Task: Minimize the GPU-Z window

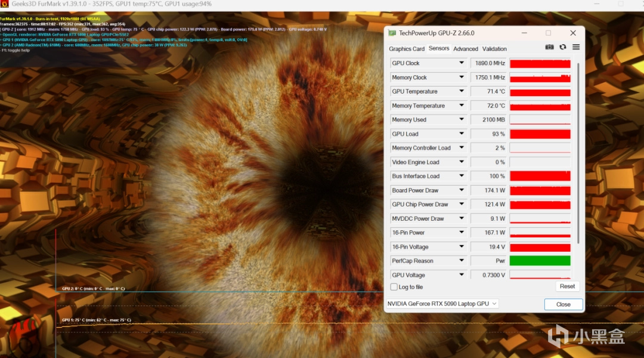Action: [x=524, y=33]
